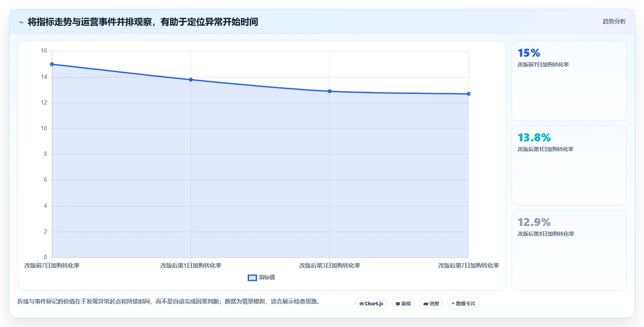Select the 12.9% data card

pyautogui.click(x=569, y=250)
